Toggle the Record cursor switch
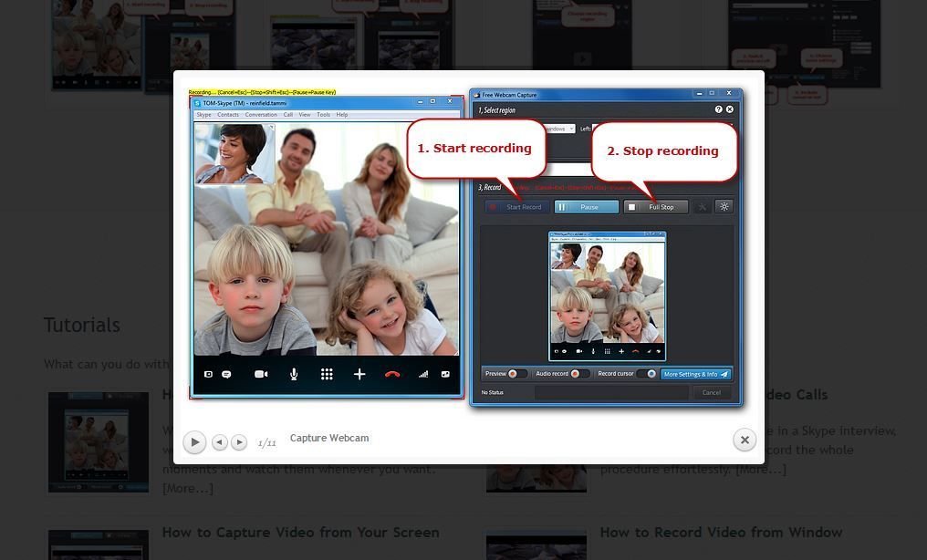This screenshot has height=560, width=927. point(650,374)
